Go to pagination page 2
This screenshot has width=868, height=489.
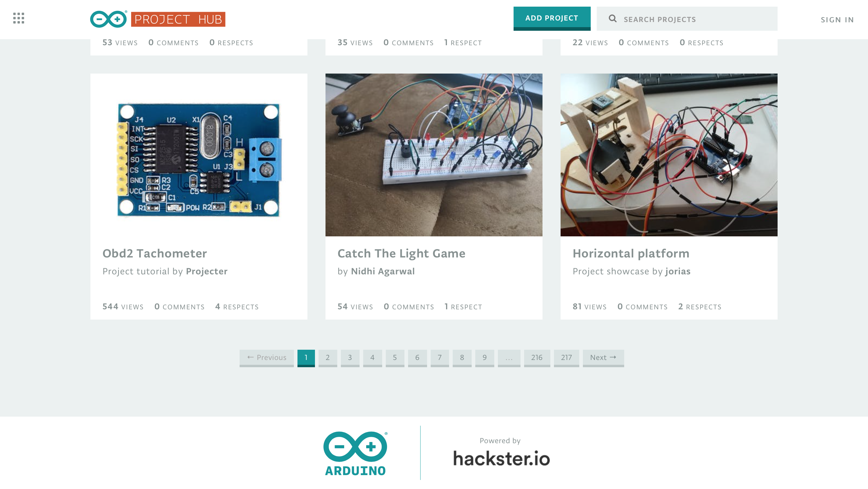(x=328, y=358)
